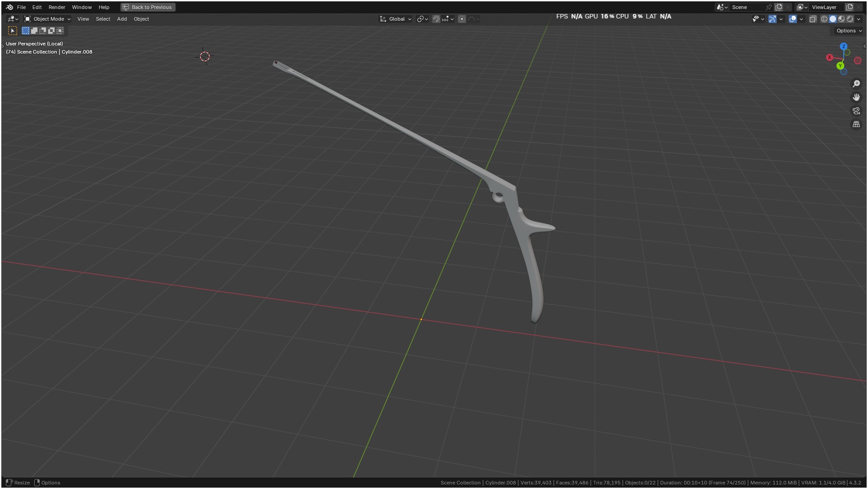The height and width of the screenshot is (489, 868).
Task: Click the ViewLayer name field
Action: (827, 7)
